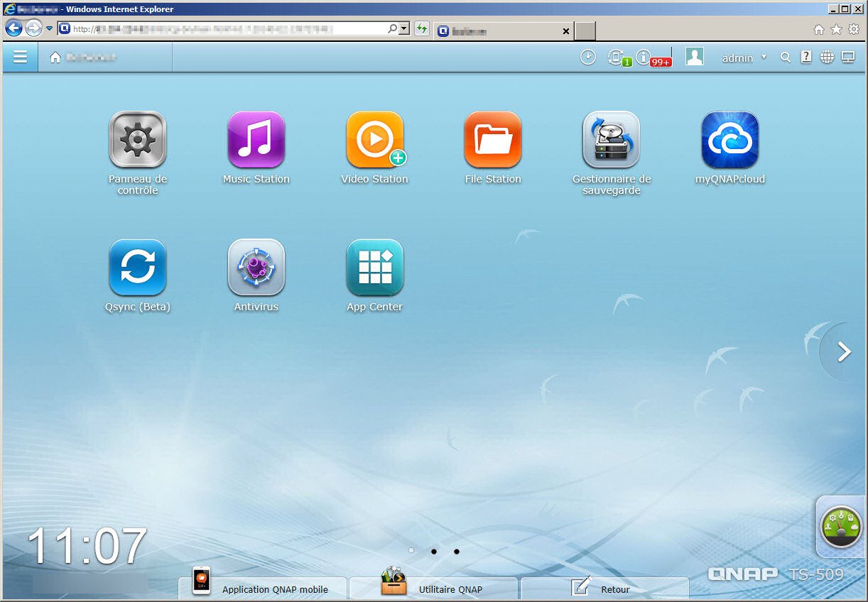Open event notifications with 99+ badge
Screen dimensions: 868x602
point(645,58)
